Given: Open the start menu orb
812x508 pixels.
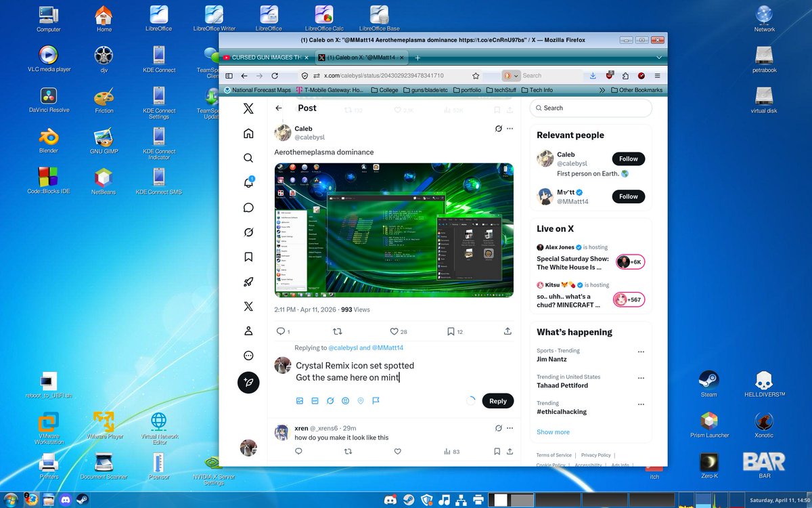Looking at the screenshot, I should coord(12,500).
